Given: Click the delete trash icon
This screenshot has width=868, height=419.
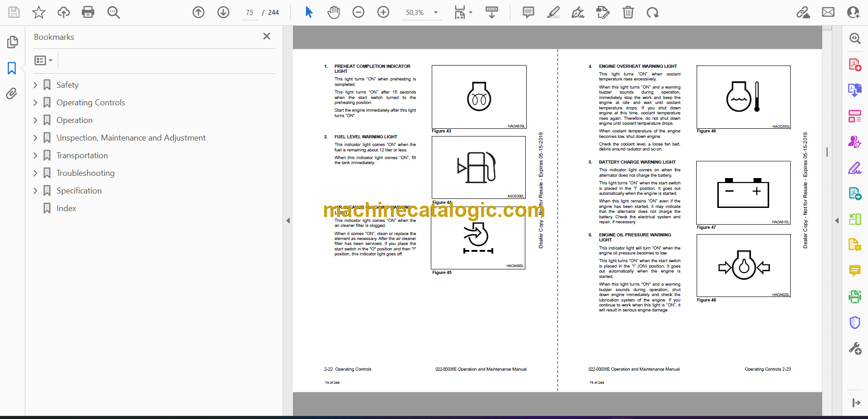Looking at the screenshot, I should [628, 12].
